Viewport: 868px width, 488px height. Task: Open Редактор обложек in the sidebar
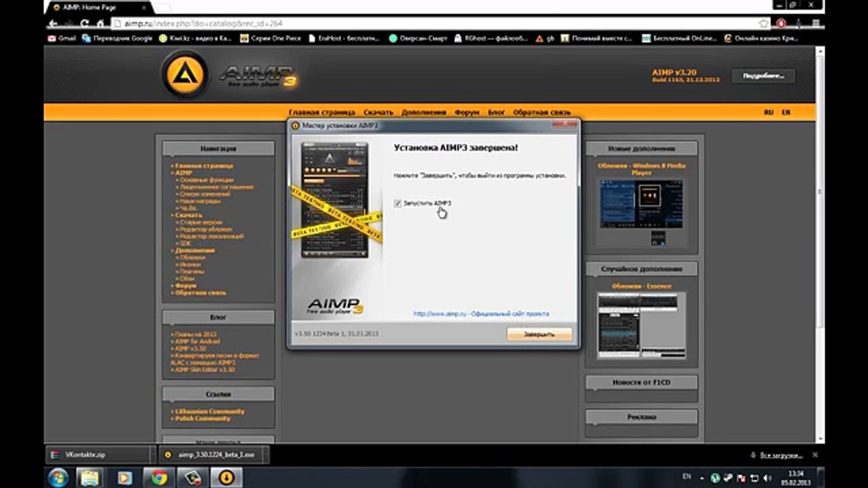click(x=206, y=230)
